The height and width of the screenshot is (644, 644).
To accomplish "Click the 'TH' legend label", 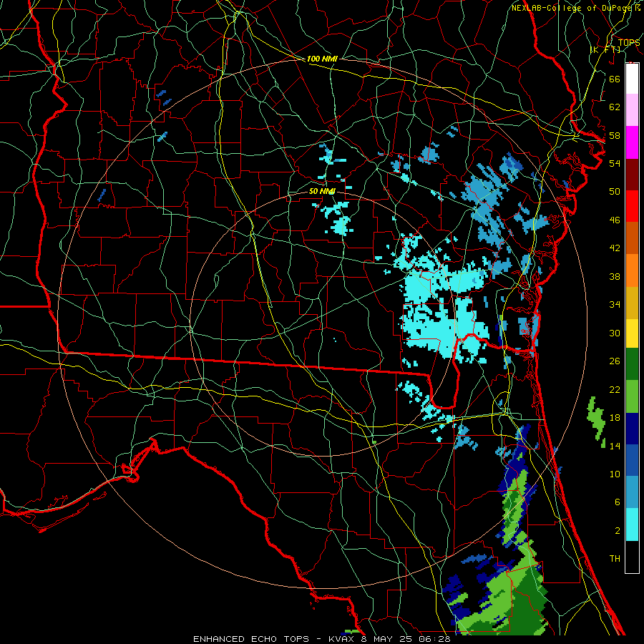I will (x=615, y=559).
